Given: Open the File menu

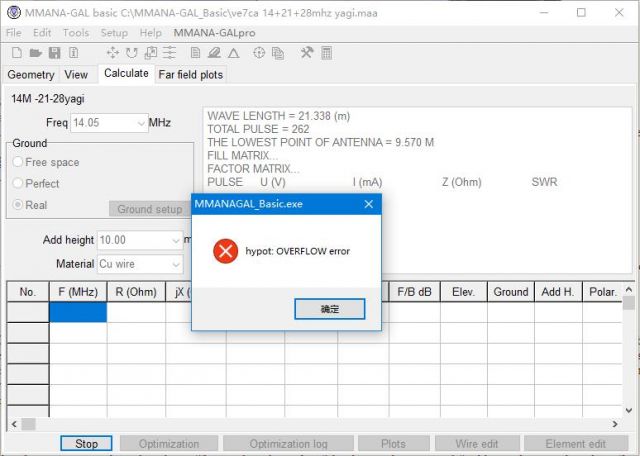Looking at the screenshot, I should click(13, 33).
